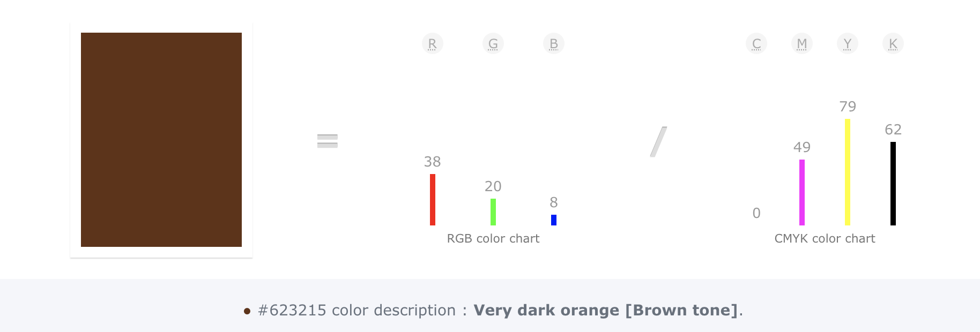
Task: Click the CMYK color chart caption
Action: tap(825, 239)
